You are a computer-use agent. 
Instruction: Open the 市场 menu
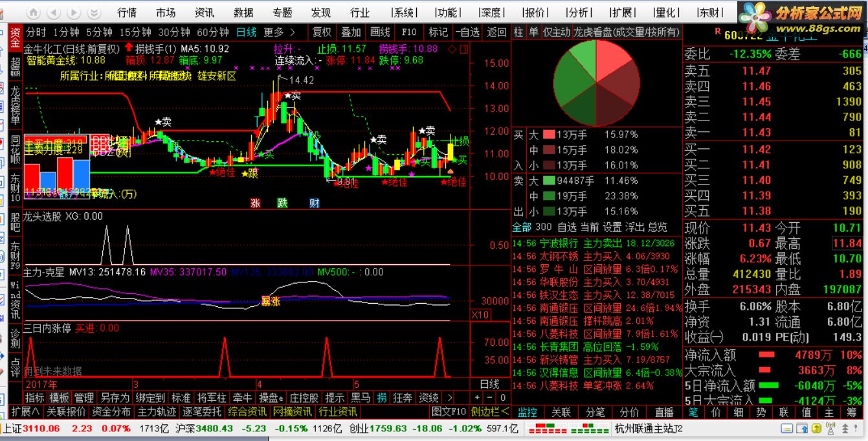166,13
